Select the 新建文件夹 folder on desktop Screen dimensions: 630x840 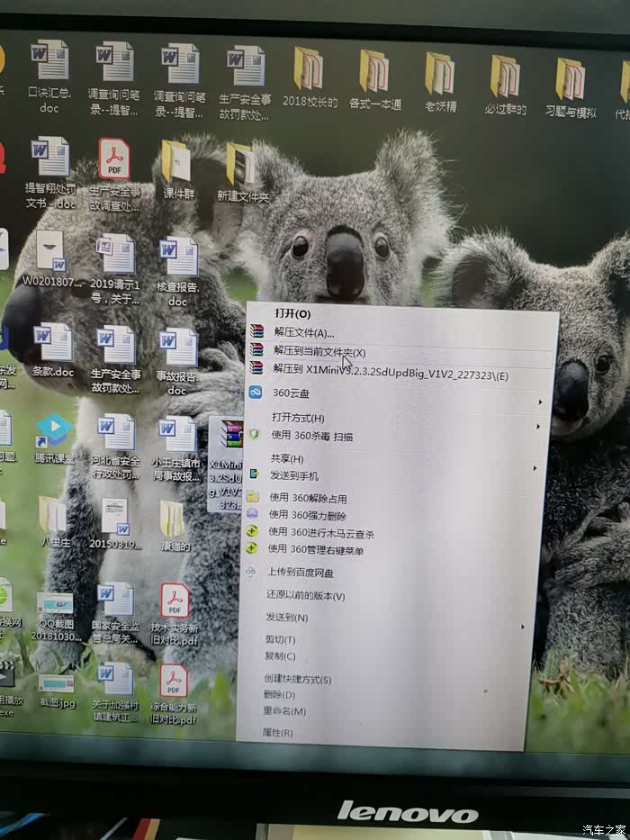click(x=241, y=164)
